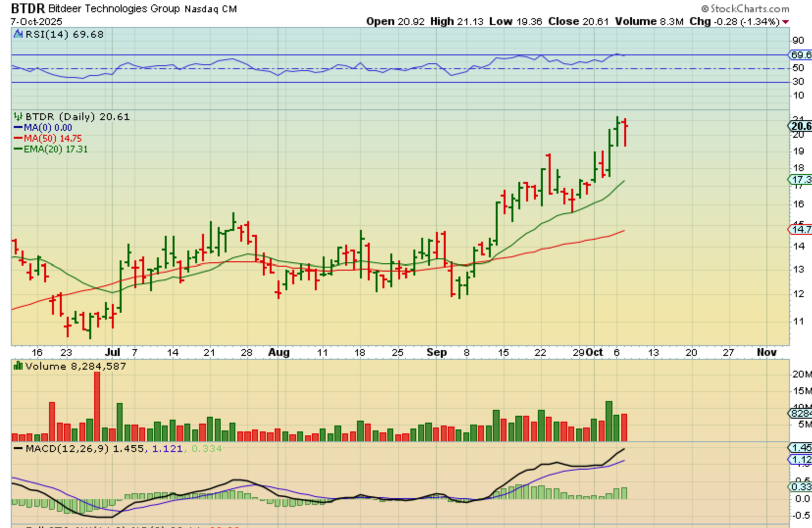Image resolution: width=812 pixels, height=528 pixels.
Task: Click the "Oct" month label on date axis
Action: [x=595, y=352]
